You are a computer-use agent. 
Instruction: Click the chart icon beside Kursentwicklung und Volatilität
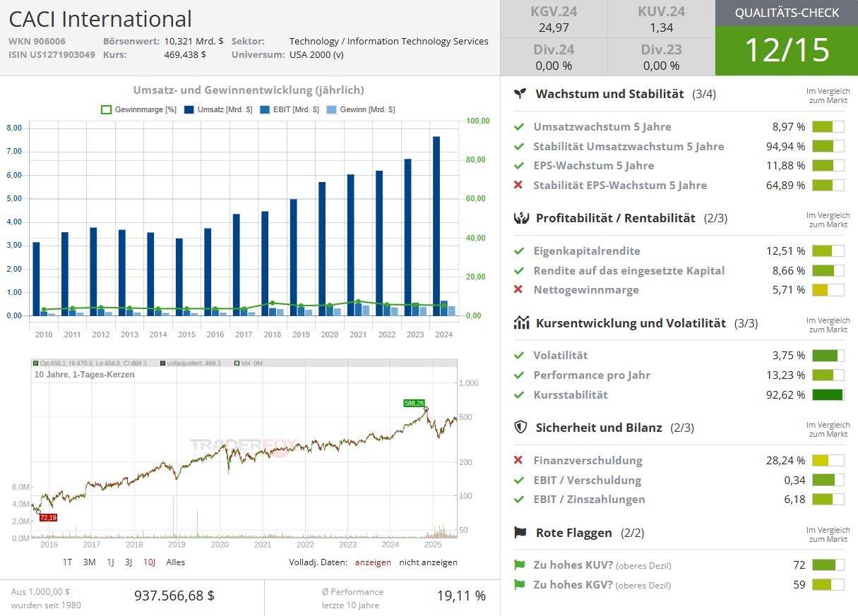(521, 323)
